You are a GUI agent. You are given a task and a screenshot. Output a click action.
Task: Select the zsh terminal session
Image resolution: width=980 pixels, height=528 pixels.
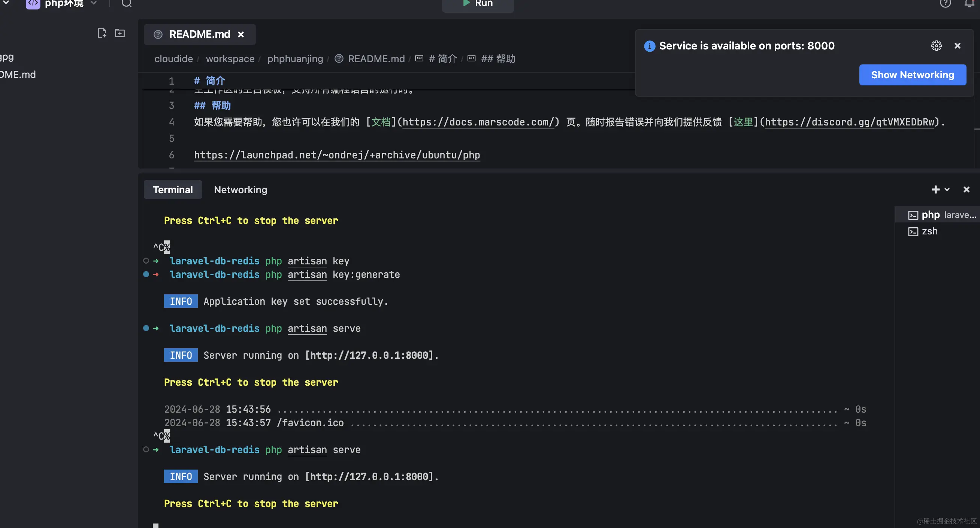coord(929,231)
